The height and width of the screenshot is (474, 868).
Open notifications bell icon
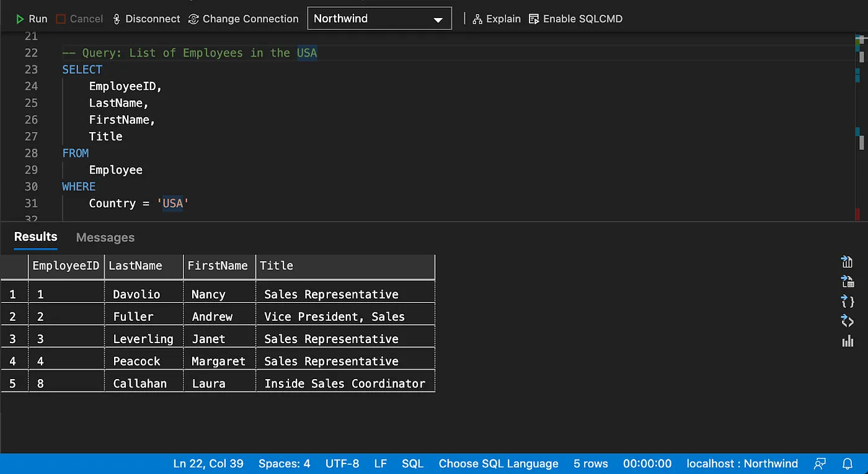[x=848, y=463]
